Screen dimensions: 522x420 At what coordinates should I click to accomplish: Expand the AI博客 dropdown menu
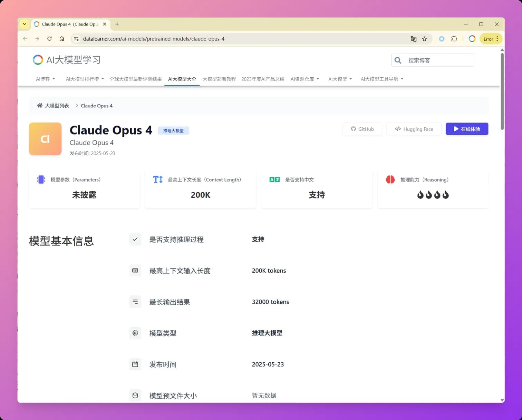click(45, 79)
